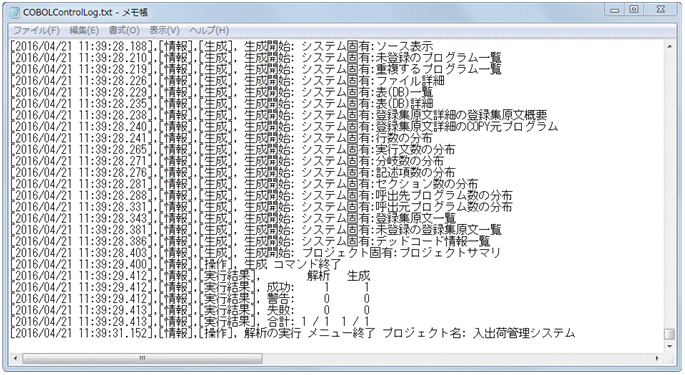This screenshot has width=685, height=375.
Task: Click the 入出荷管理システム project name text
Action: [524, 333]
